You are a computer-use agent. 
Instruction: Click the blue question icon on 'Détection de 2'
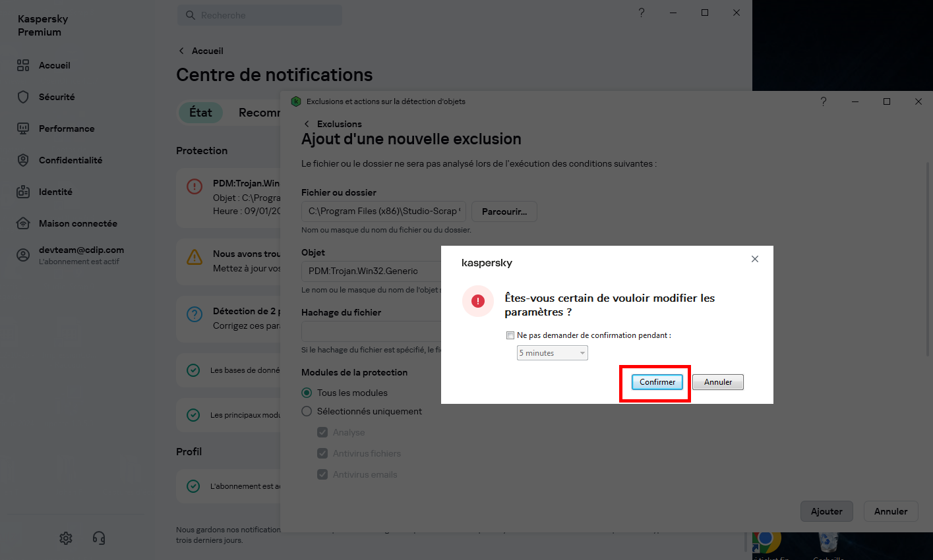(195, 314)
